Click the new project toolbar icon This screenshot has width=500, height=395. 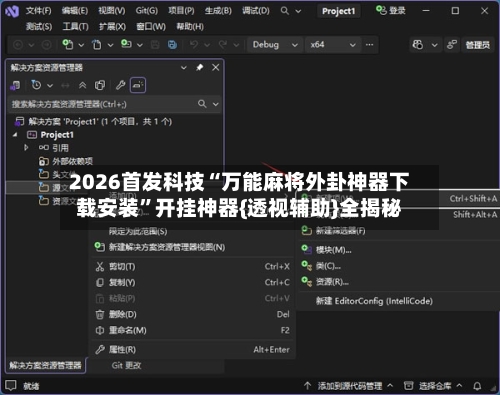pyautogui.click(x=68, y=44)
